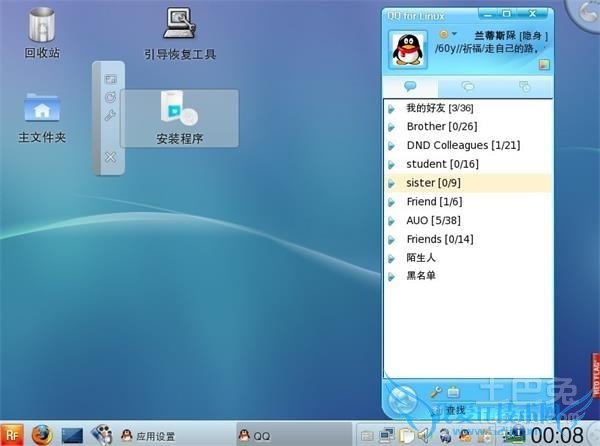600x446 pixels.
Task: Click the QQ signature text /60y//祈福
Action: tap(487, 49)
